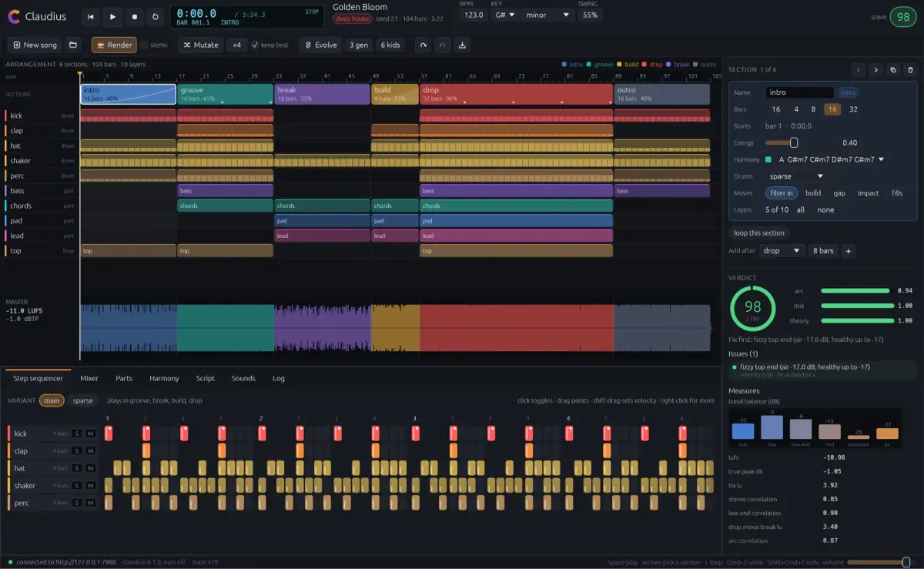The height and width of the screenshot is (569, 924).
Task: Enable all layers for section
Action: (801, 209)
